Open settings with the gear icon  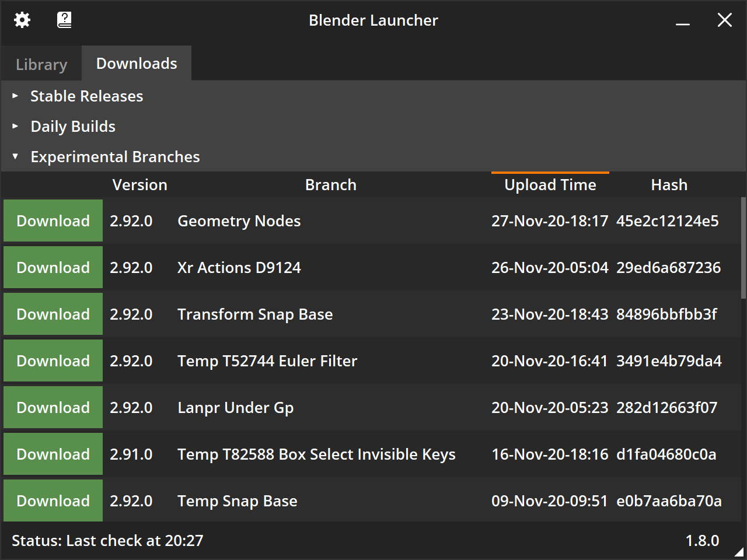click(x=22, y=20)
